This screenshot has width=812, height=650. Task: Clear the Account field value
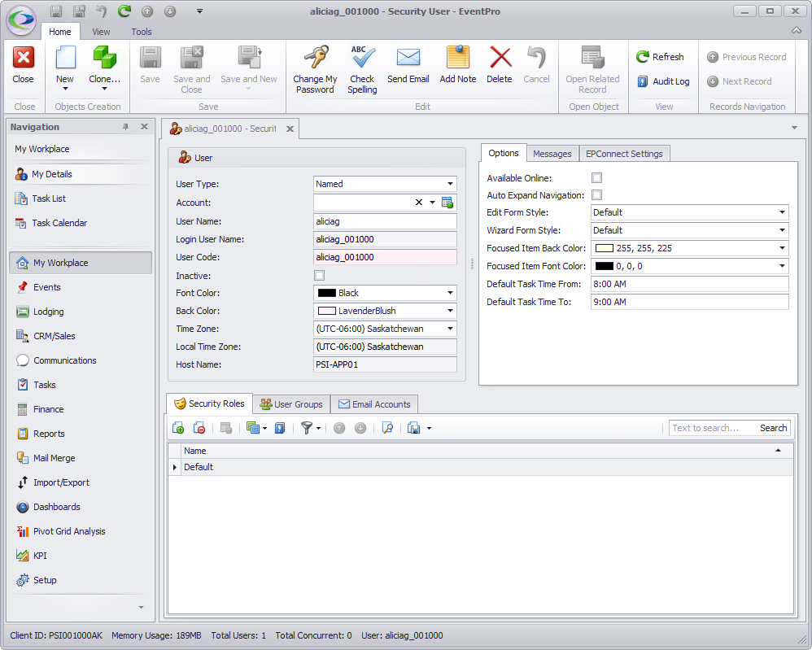419,203
